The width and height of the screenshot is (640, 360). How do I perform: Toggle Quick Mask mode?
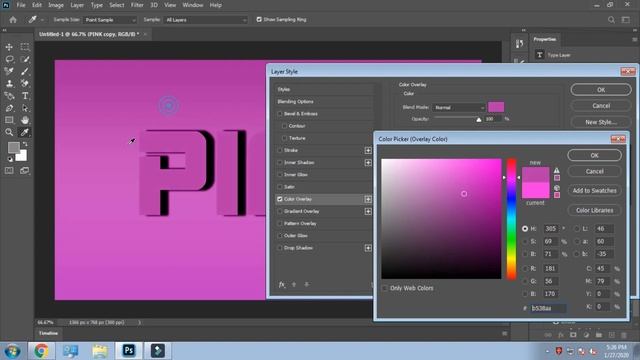click(9, 171)
